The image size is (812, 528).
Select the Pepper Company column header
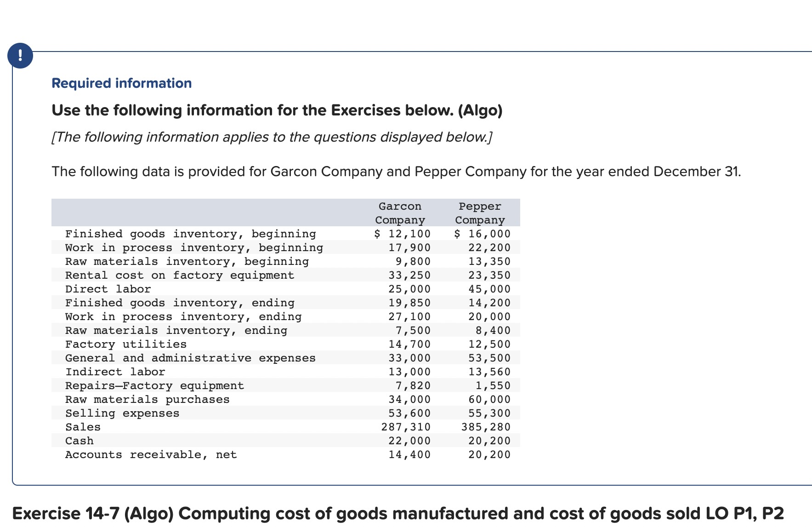[x=479, y=213]
